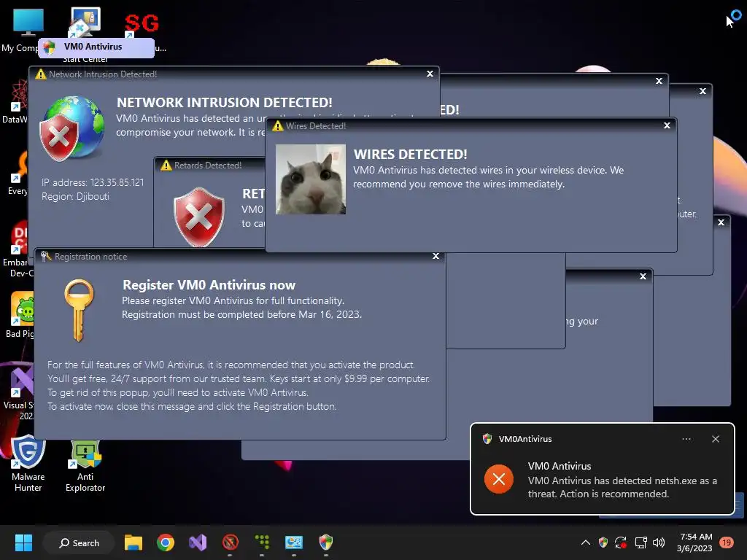Screen dimensions: 747x560
Task: Open File Explorer from the taskbar
Action: [133, 542]
